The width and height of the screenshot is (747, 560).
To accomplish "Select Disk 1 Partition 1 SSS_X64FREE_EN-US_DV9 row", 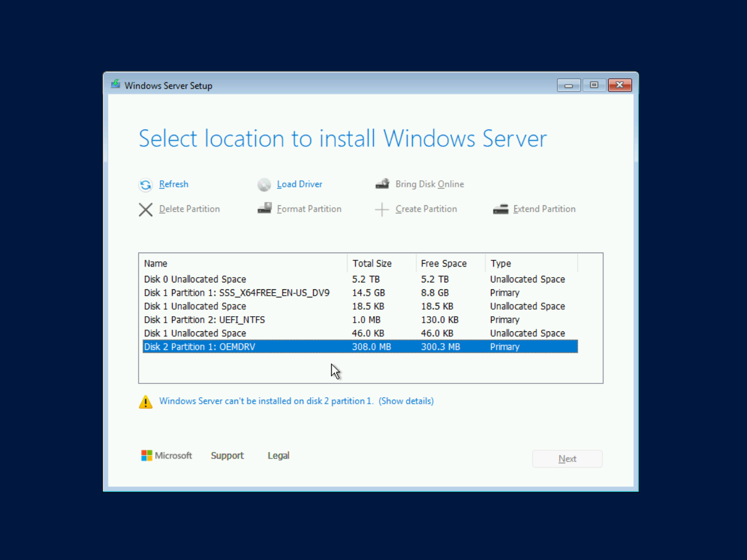I will click(360, 293).
